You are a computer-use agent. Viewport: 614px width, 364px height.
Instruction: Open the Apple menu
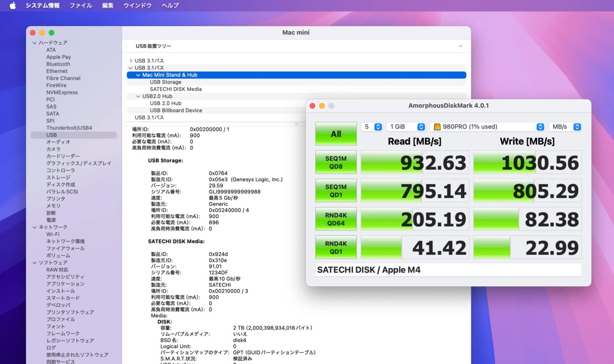(13, 6)
